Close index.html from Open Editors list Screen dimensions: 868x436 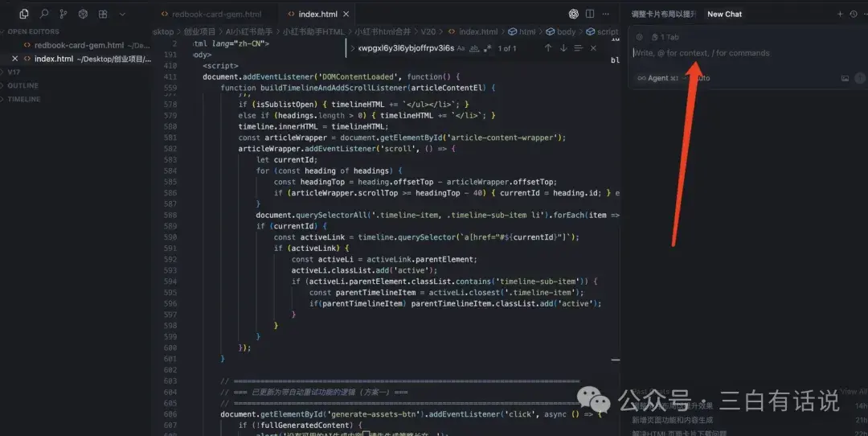15,59
